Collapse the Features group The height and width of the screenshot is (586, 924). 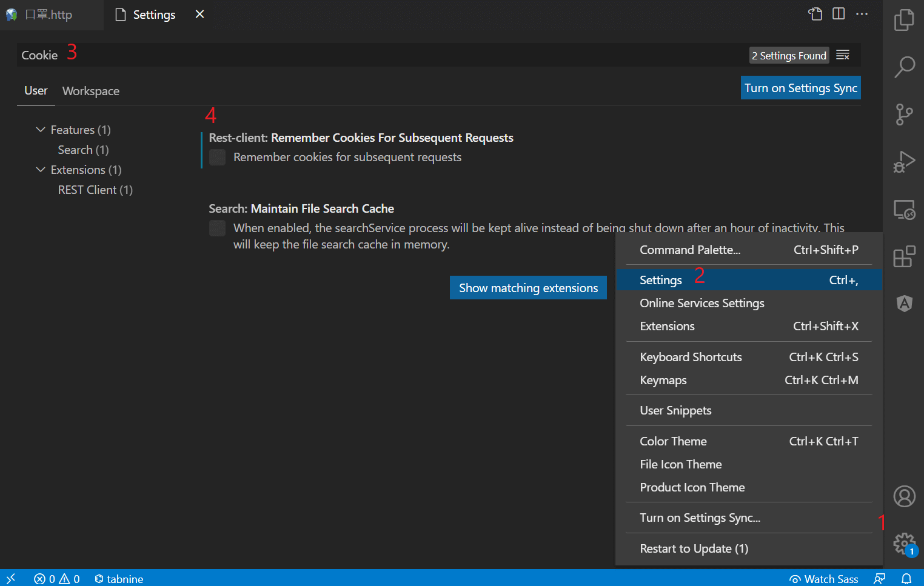tap(41, 130)
